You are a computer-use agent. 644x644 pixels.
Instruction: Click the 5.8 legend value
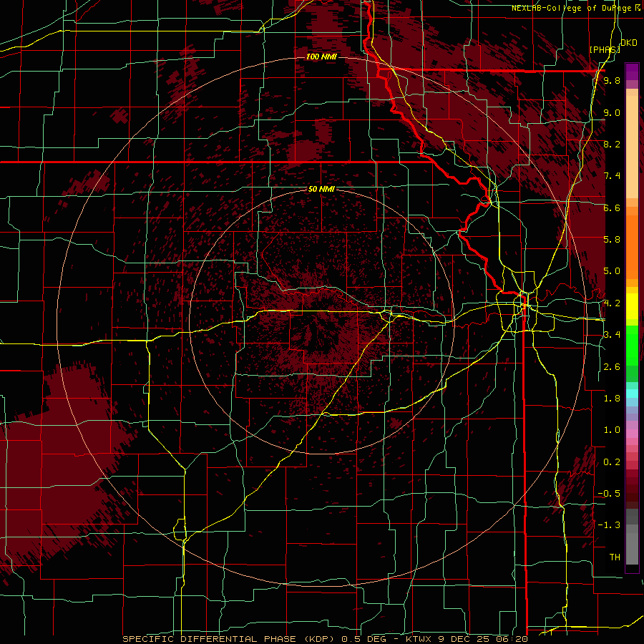612,240
